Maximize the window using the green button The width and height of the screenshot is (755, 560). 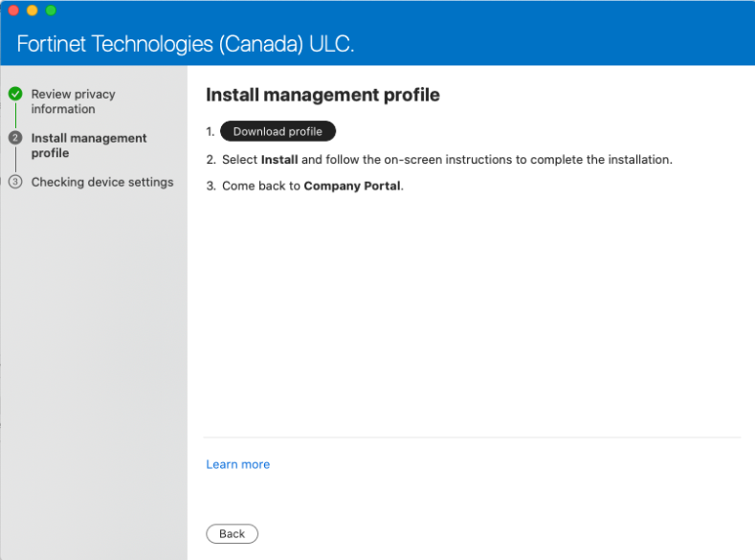[51, 10]
